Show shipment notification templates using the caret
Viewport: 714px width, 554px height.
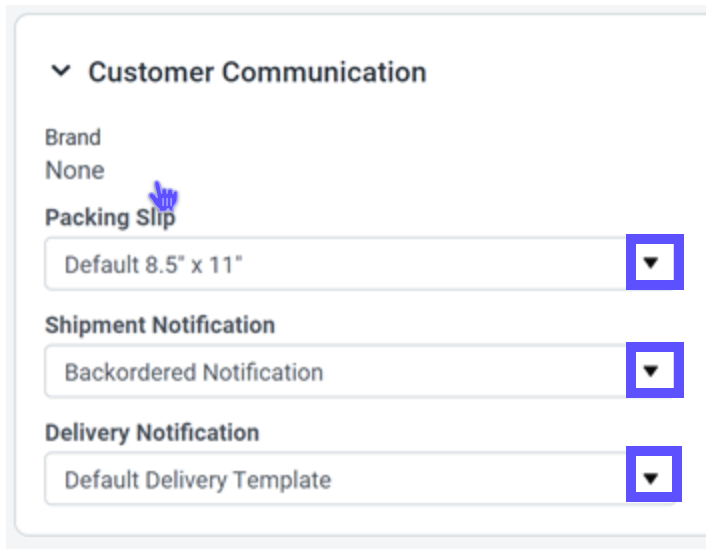coord(652,371)
